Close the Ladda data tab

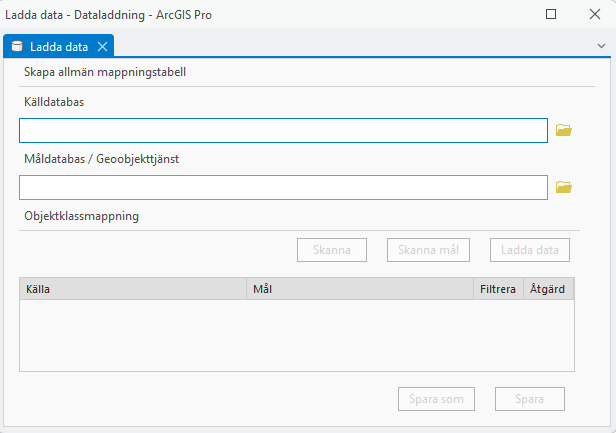point(102,47)
